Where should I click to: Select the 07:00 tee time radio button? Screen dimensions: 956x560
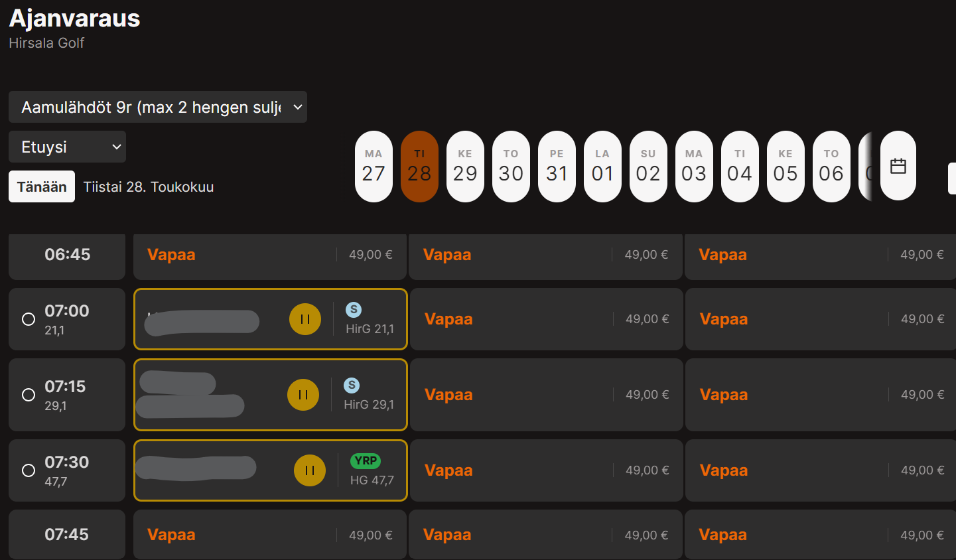coord(29,319)
